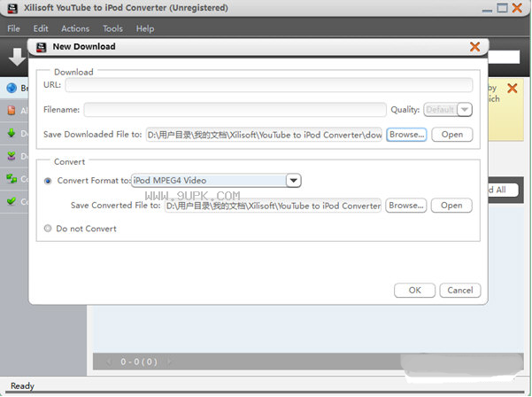Image resolution: width=532 pixels, height=397 pixels.
Task: Open the Actions menu
Action: point(75,28)
